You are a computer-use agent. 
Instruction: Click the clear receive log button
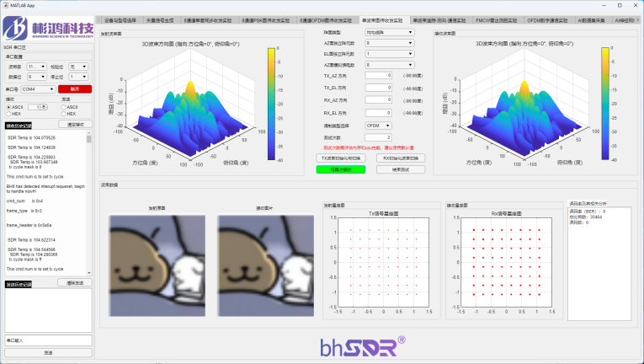(x=75, y=124)
